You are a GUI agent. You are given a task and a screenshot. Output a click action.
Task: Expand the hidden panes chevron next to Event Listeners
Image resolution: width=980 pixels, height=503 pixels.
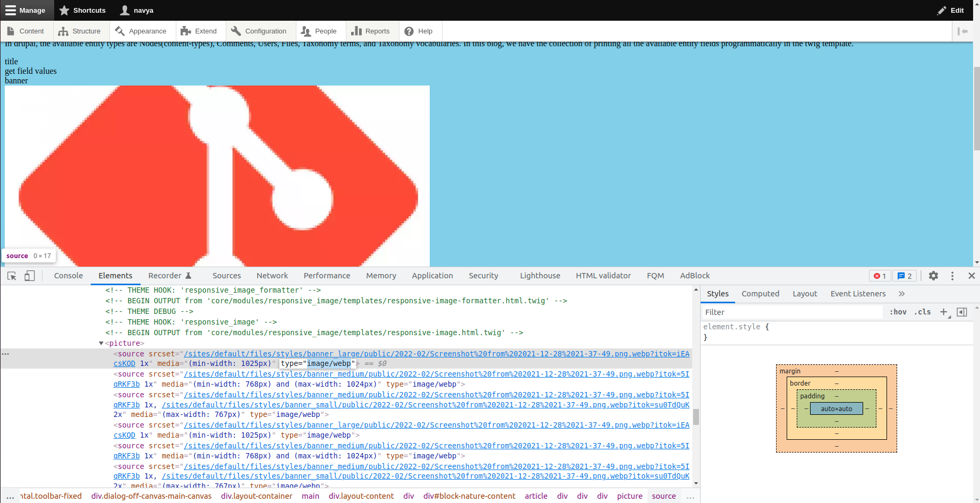[901, 294]
